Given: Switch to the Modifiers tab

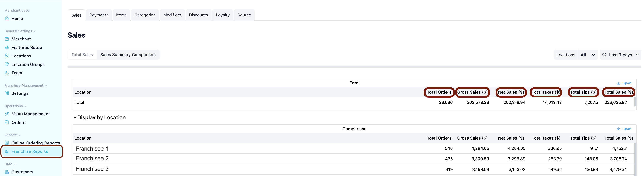Looking at the screenshot, I should point(172,15).
